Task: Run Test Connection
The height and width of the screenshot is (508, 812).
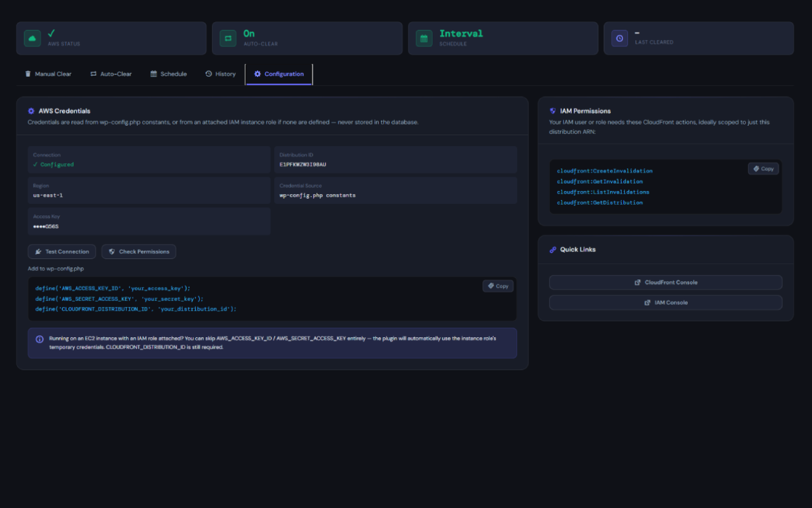Action: coord(62,251)
